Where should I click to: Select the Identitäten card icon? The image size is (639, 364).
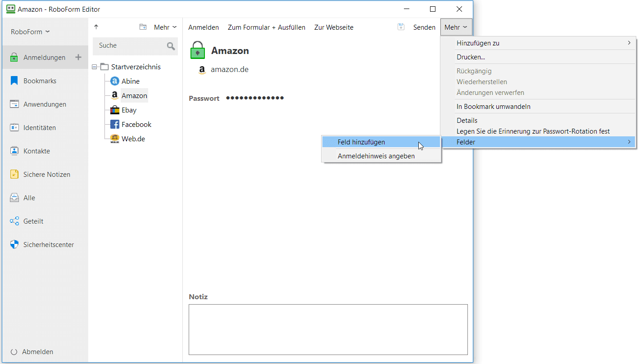(14, 128)
